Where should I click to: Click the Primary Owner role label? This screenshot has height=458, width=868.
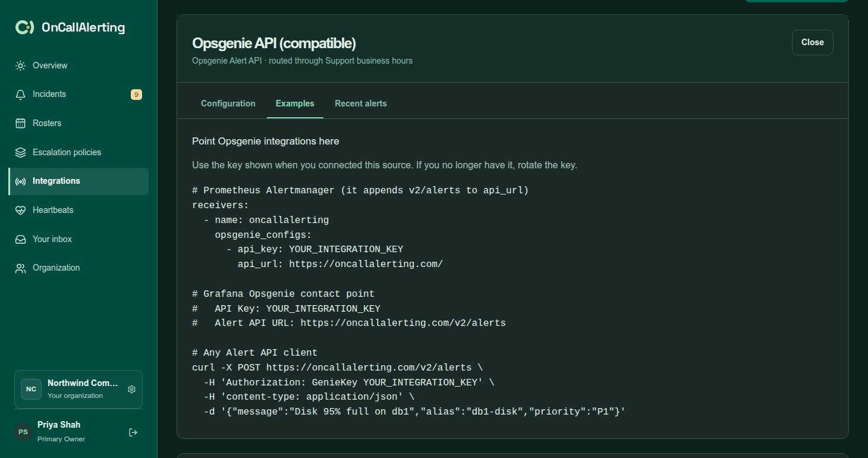point(61,439)
